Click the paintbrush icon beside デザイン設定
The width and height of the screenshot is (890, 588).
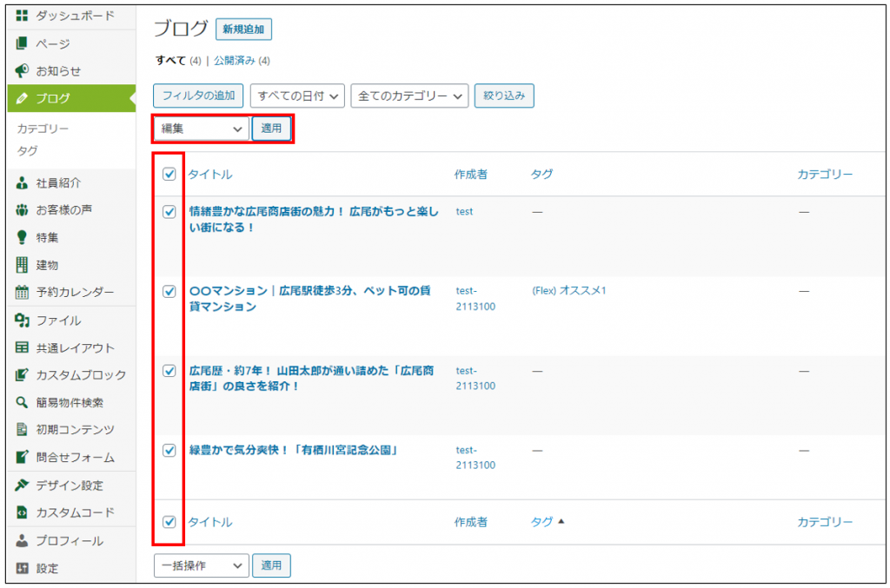(x=23, y=485)
